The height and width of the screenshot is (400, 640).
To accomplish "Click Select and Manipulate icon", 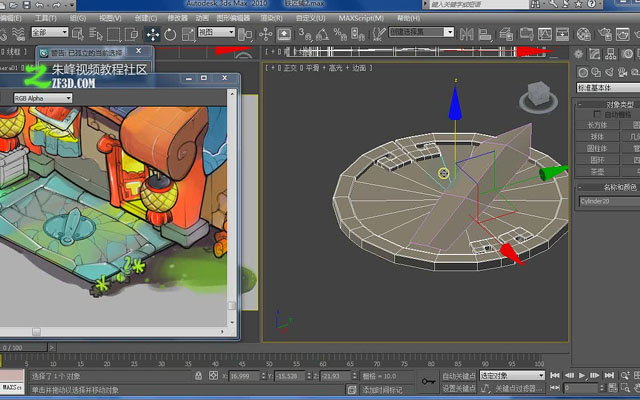I will coord(265,34).
